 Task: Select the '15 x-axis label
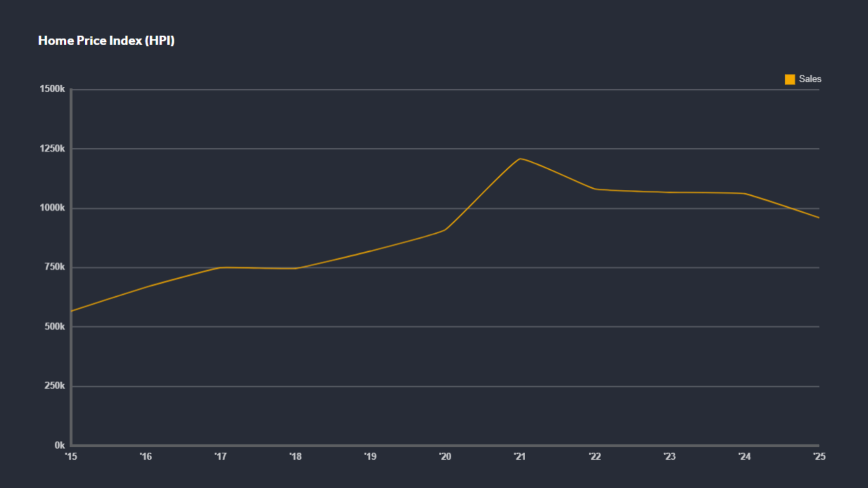[x=71, y=456]
